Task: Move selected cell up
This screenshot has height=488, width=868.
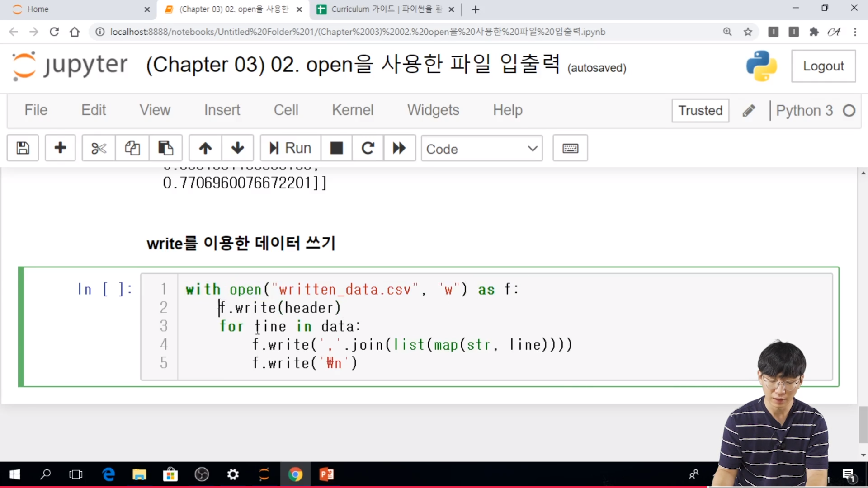Action: click(x=205, y=148)
